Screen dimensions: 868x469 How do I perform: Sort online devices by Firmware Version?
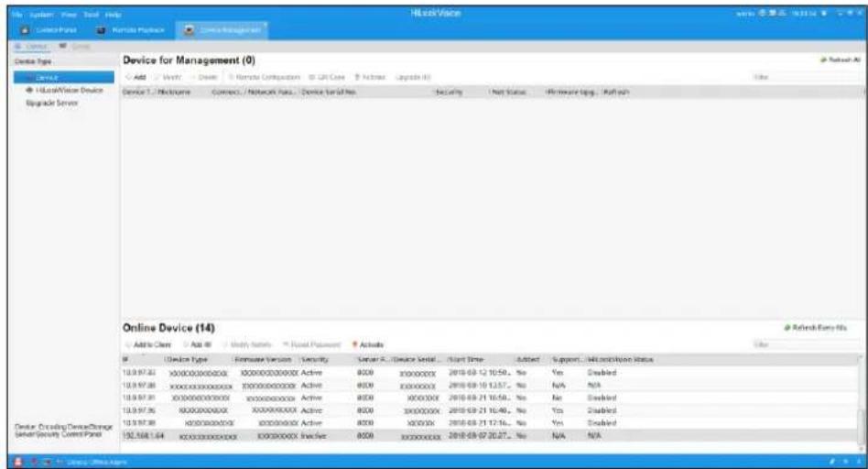click(266, 359)
